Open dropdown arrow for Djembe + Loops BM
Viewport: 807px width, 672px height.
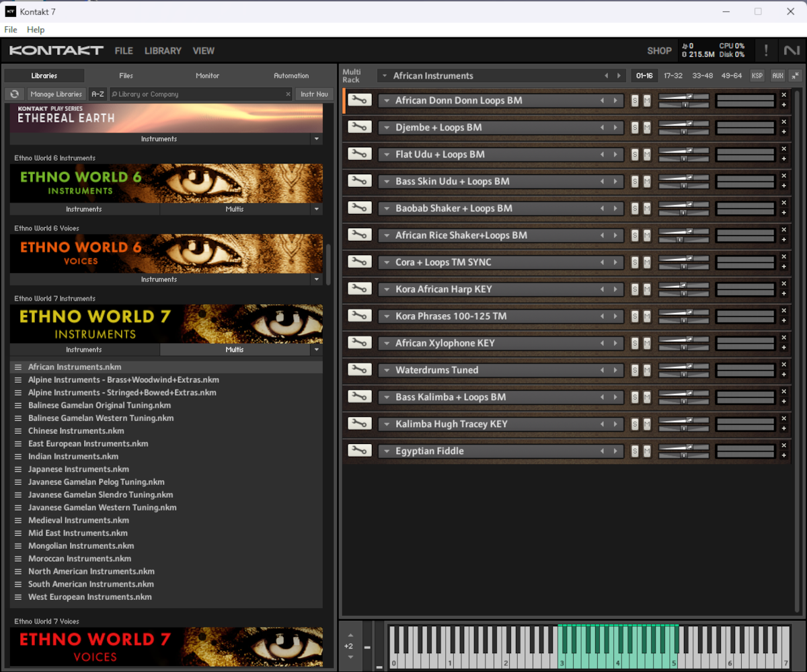tap(387, 127)
